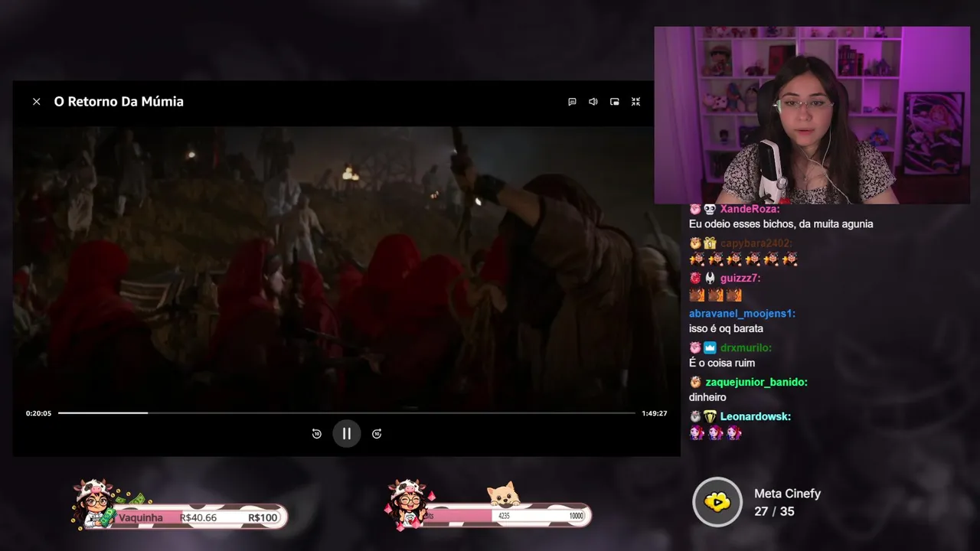Open abravanel_moojens1's chat username

(743, 313)
